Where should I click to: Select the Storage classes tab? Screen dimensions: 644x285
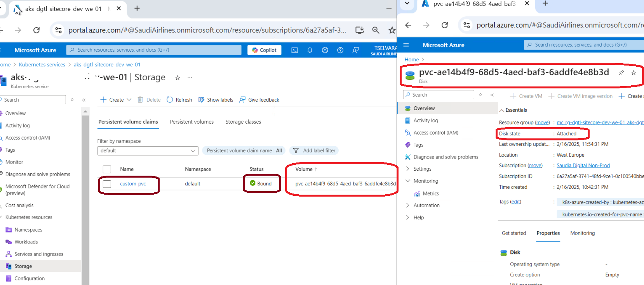coord(243,122)
